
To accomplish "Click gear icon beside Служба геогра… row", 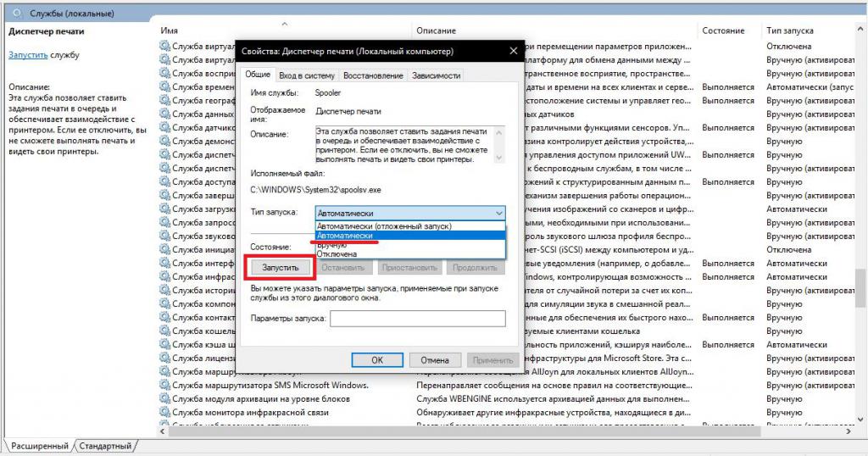I will [165, 100].
